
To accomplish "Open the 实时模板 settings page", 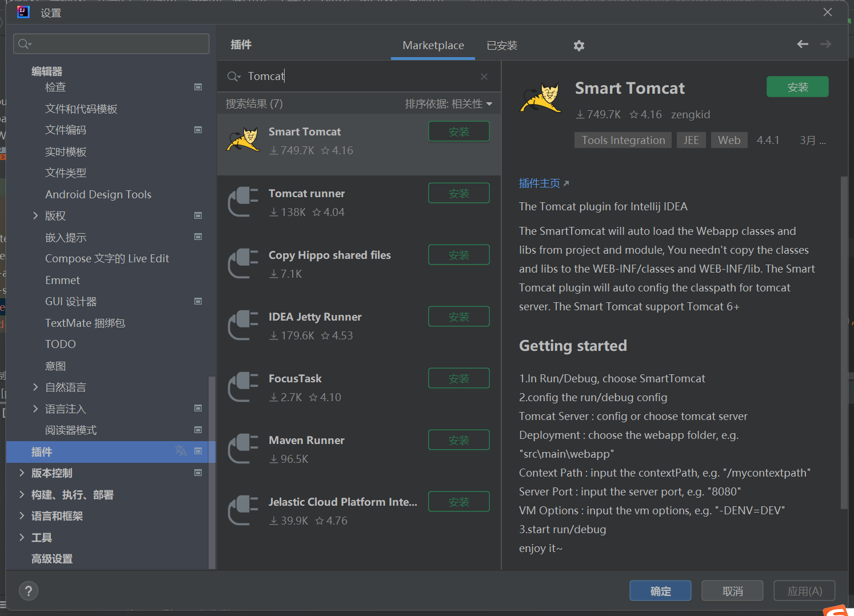I will (66, 151).
